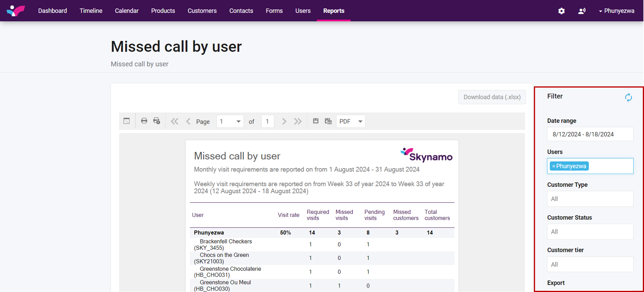Remove the Phunyezwa user filter tag
Viewport: 644px width, 292px height.
click(x=553, y=166)
